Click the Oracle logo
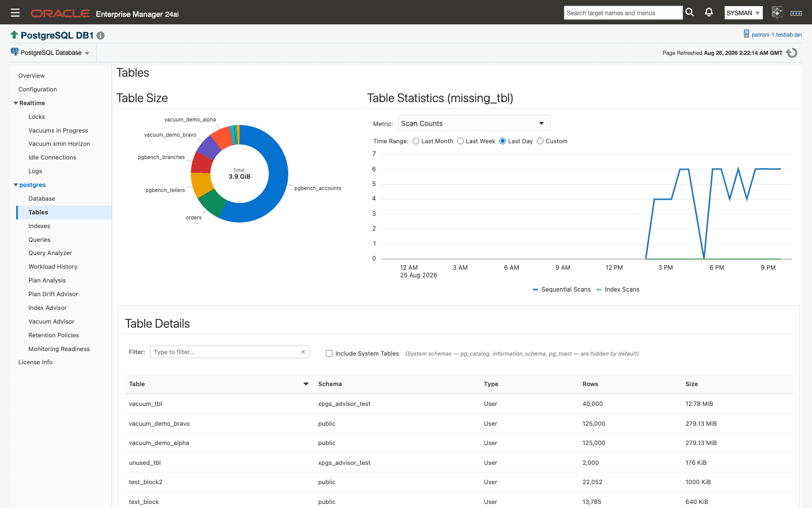The width and height of the screenshot is (812, 508). click(x=60, y=14)
